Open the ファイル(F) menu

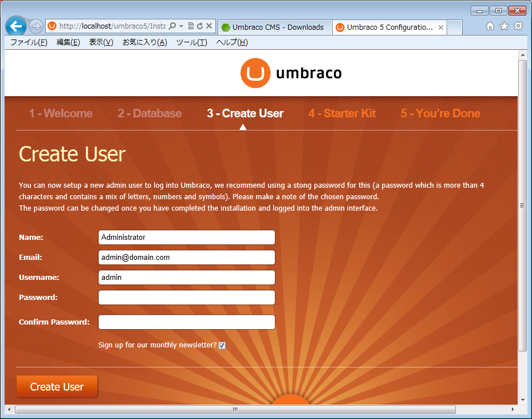[x=29, y=42]
